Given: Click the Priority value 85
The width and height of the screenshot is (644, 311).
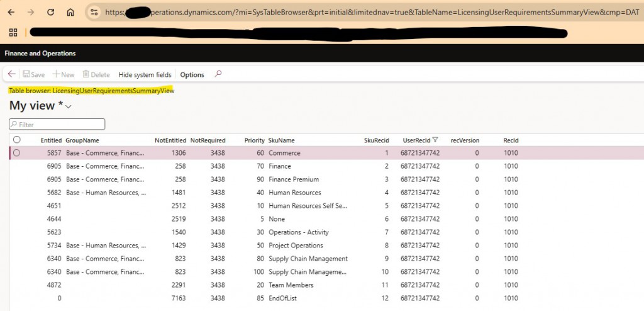Looking at the screenshot, I should click(260, 298).
